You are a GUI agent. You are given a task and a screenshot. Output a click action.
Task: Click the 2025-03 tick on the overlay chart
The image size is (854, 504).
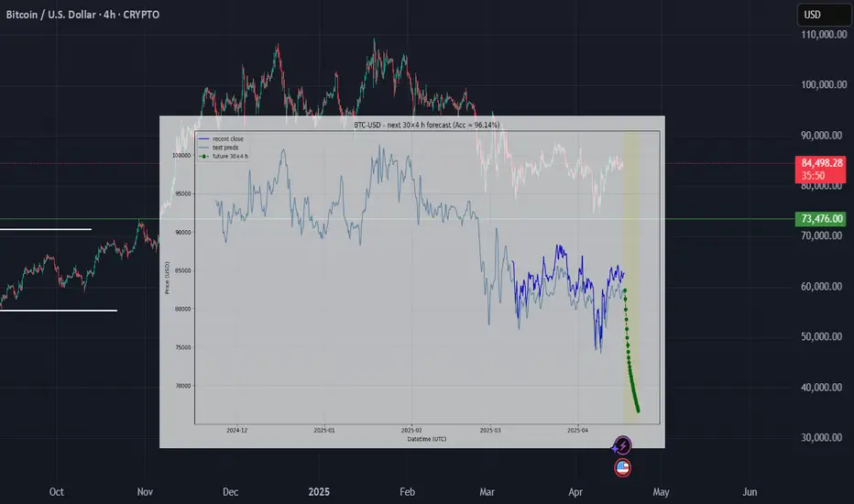coord(490,430)
